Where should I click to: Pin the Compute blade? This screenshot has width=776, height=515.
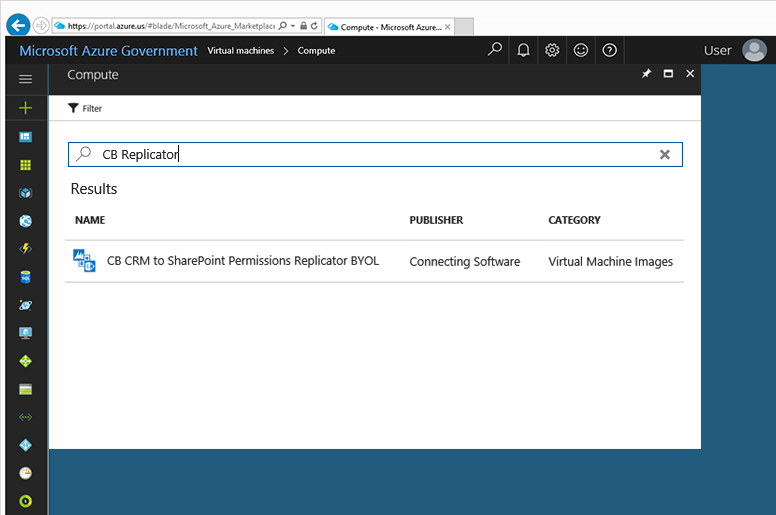click(646, 74)
